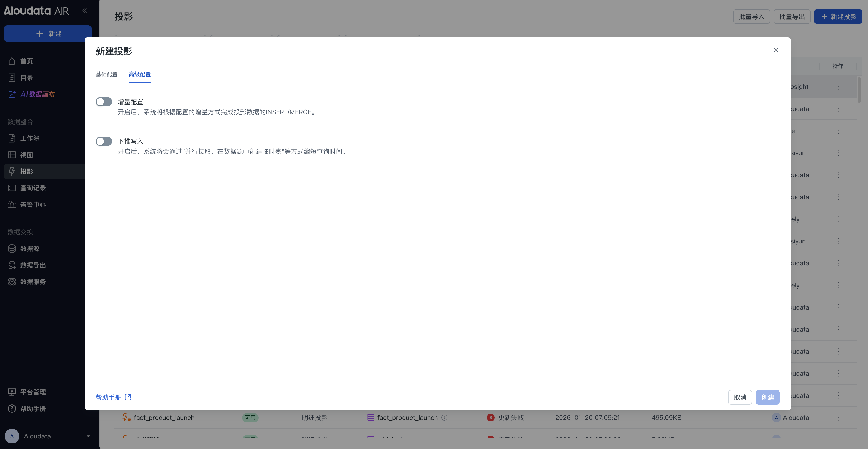Expand the Aloudata user account dropdown

pyautogui.click(x=88, y=436)
